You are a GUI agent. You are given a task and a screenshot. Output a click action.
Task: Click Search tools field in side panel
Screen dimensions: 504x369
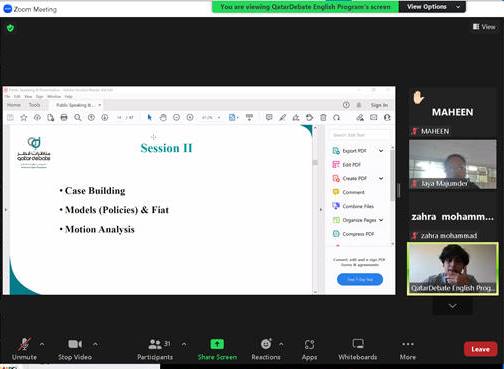360,135
